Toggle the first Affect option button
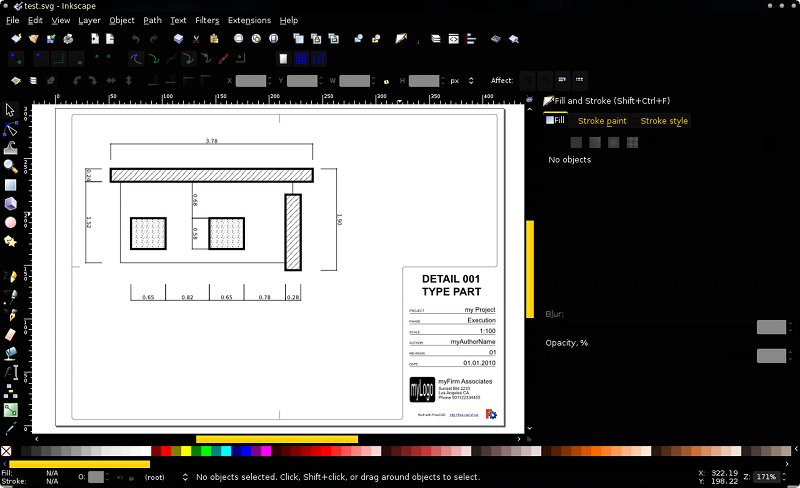Screen dimensions: 800x488 tap(528, 80)
